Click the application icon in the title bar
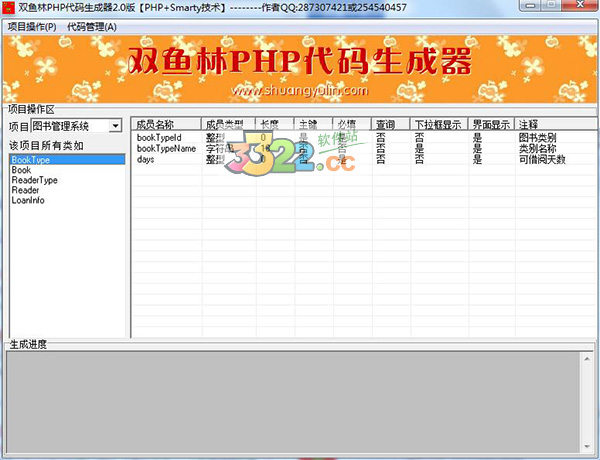This screenshot has width=600, height=460. [x=8, y=7]
